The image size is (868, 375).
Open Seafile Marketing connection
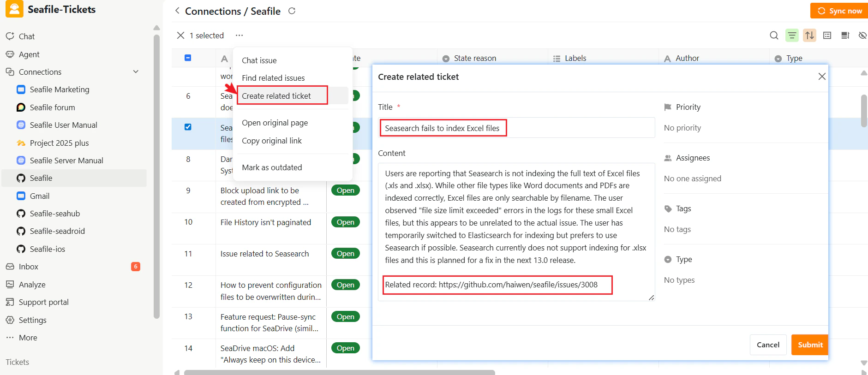tap(60, 89)
